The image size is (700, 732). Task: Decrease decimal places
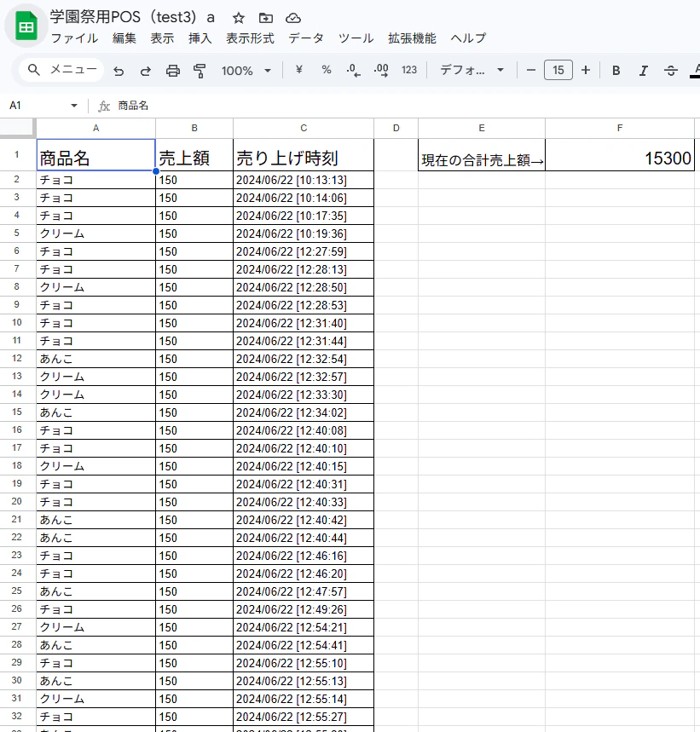353,71
